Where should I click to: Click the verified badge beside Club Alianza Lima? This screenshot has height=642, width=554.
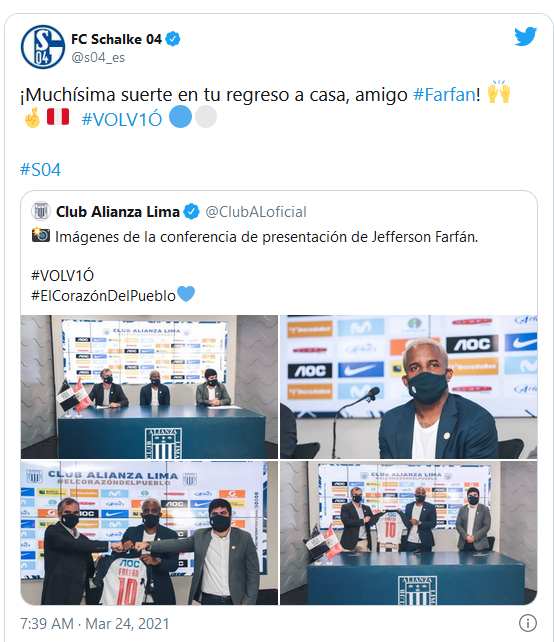click(x=191, y=212)
